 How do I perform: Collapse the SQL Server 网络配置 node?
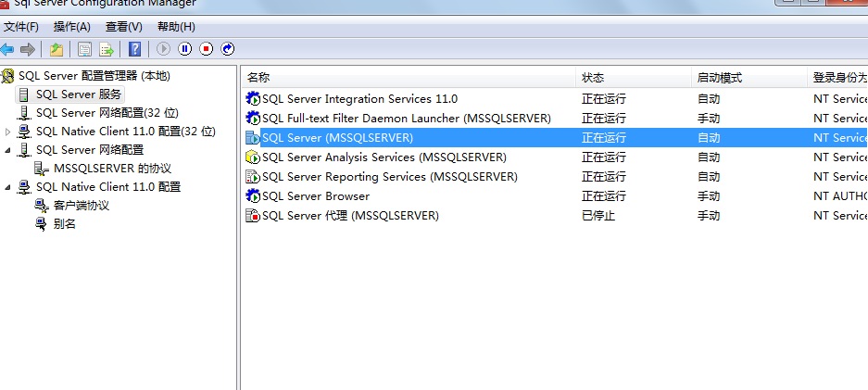7,150
